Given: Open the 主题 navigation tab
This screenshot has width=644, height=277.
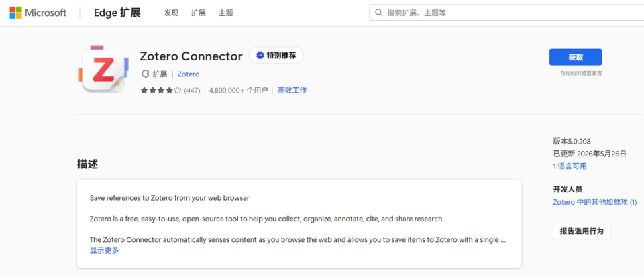Looking at the screenshot, I should pyautogui.click(x=225, y=13).
